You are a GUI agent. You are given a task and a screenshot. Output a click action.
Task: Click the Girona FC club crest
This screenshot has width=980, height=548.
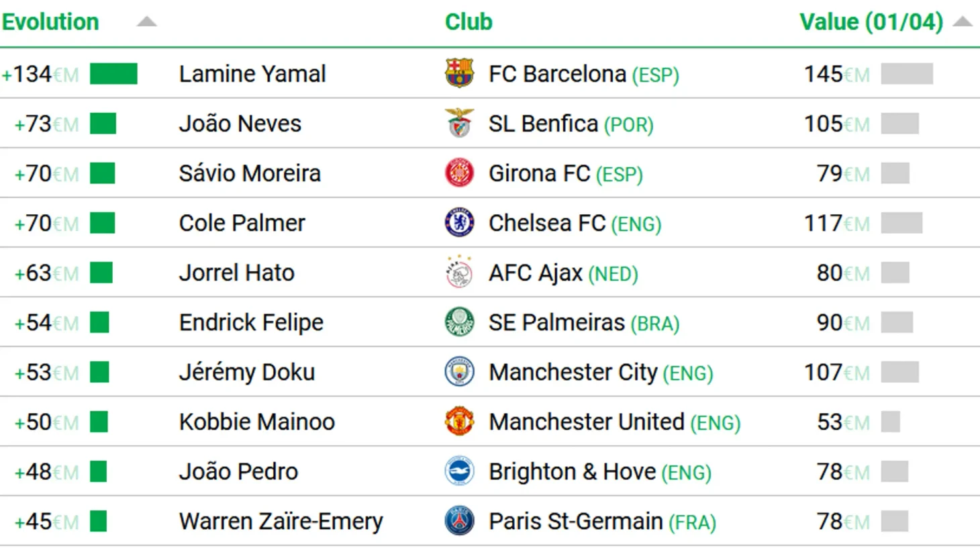click(x=459, y=173)
